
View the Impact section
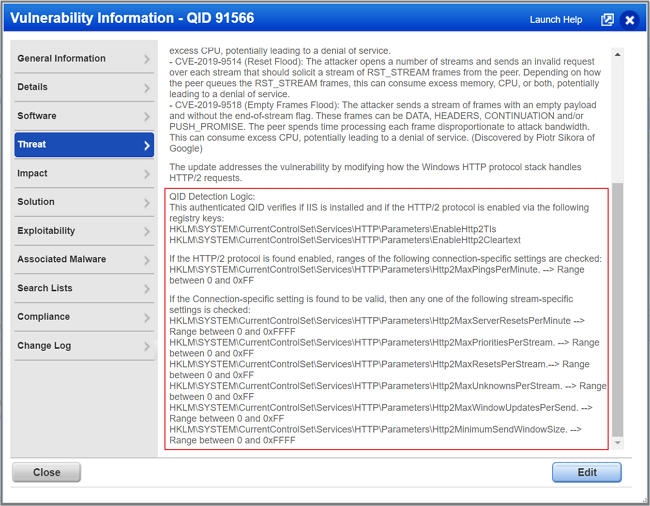click(x=84, y=173)
